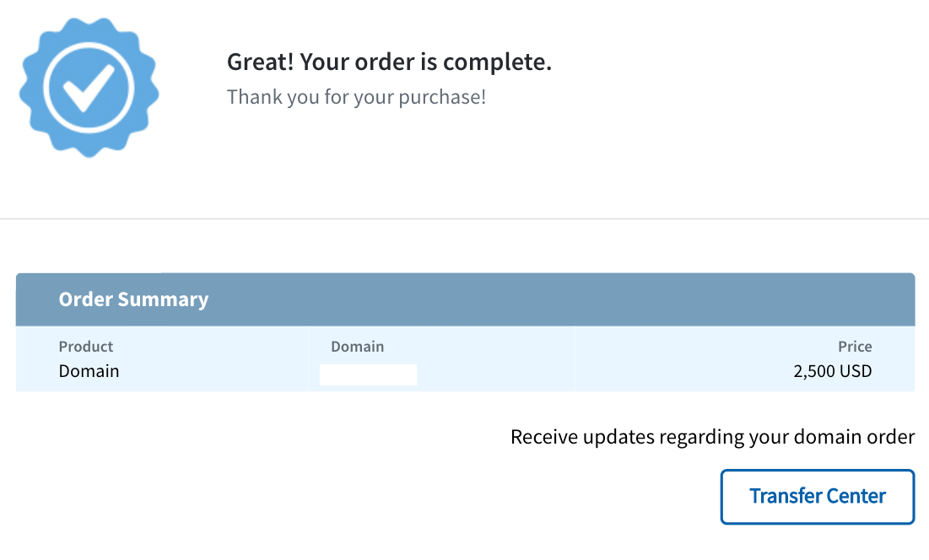Click the Order Summary header title

click(x=133, y=299)
